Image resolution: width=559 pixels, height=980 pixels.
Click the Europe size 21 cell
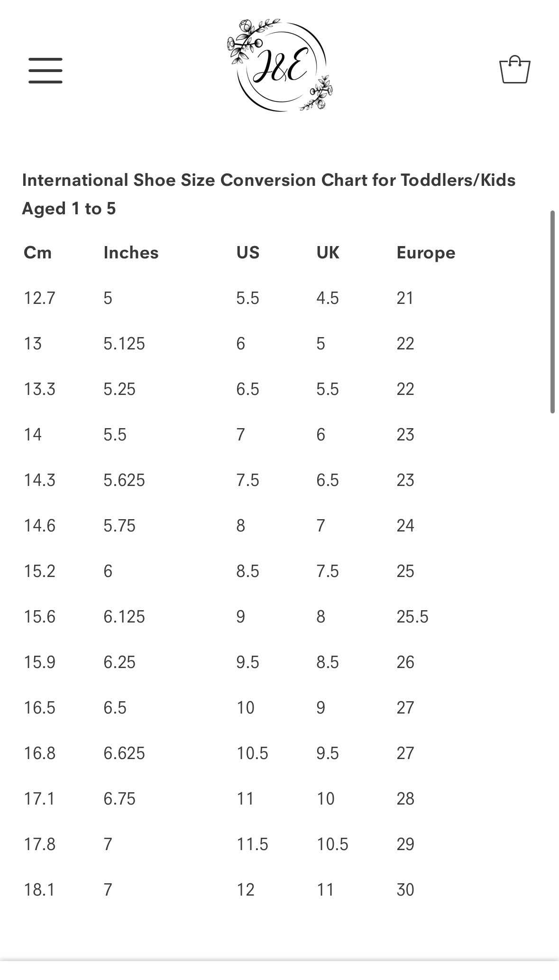(405, 298)
